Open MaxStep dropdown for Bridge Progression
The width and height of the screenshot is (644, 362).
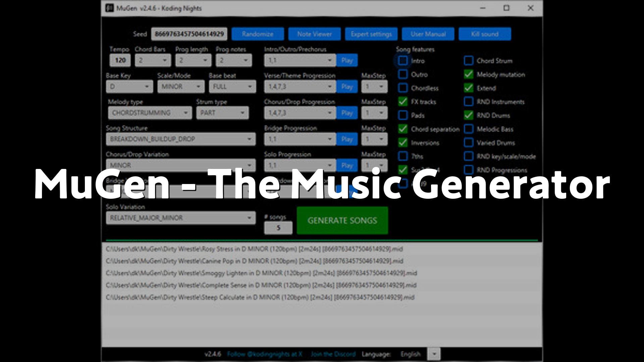tap(374, 139)
